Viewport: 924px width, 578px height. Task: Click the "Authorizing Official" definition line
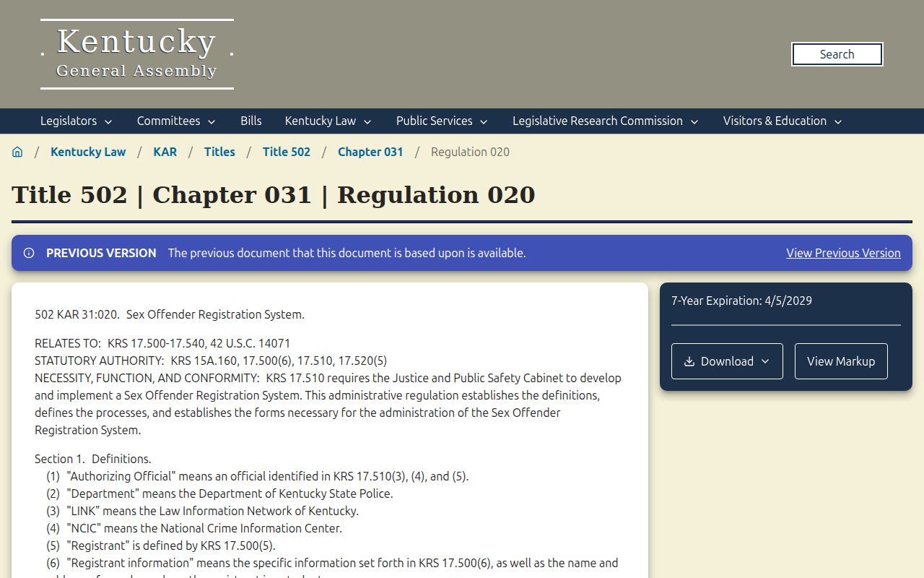(258, 476)
